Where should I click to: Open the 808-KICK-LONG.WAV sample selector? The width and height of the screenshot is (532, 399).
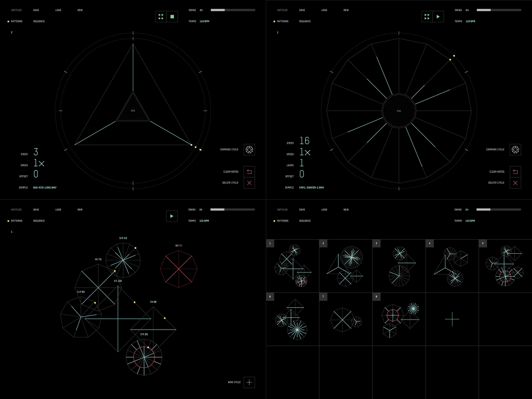click(49, 187)
